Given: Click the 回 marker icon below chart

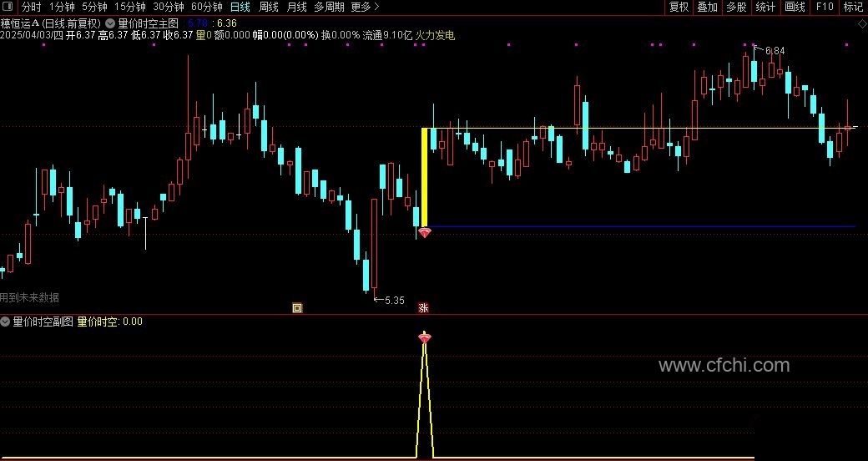Looking at the screenshot, I should [297, 308].
